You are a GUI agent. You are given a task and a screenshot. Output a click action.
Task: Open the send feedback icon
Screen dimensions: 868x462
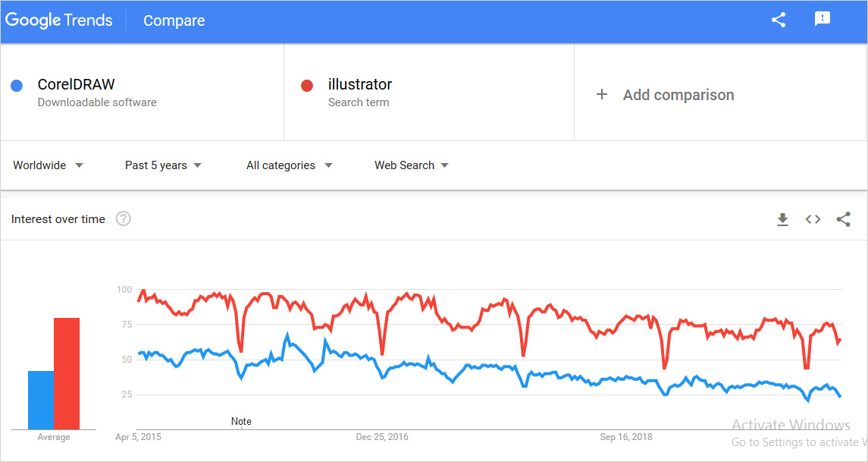click(823, 20)
